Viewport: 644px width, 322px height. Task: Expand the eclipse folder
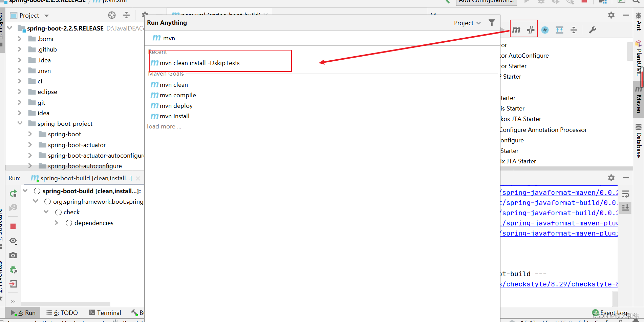point(20,92)
